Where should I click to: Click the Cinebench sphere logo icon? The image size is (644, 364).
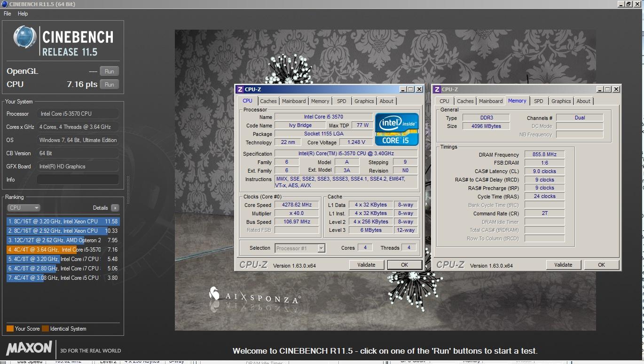click(25, 37)
